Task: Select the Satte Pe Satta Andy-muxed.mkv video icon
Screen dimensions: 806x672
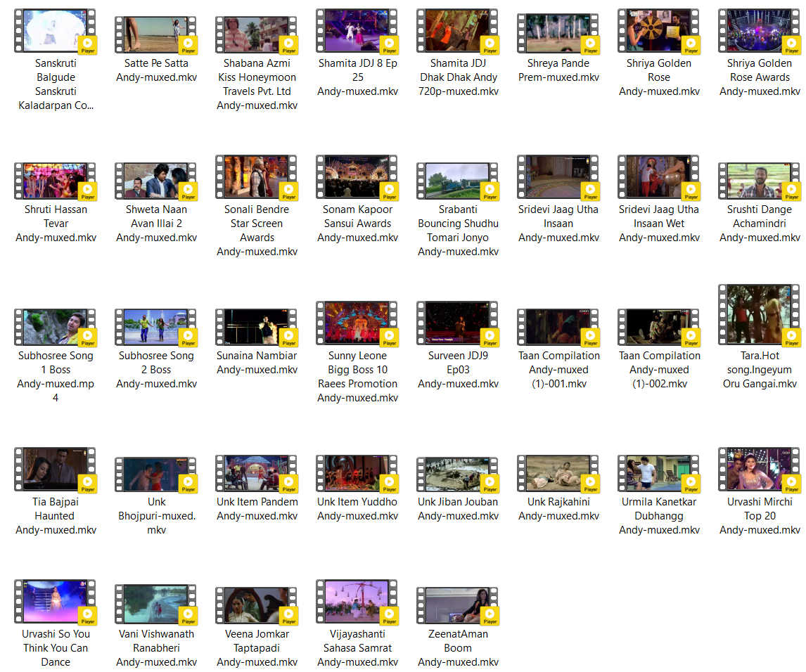Action: 156,34
